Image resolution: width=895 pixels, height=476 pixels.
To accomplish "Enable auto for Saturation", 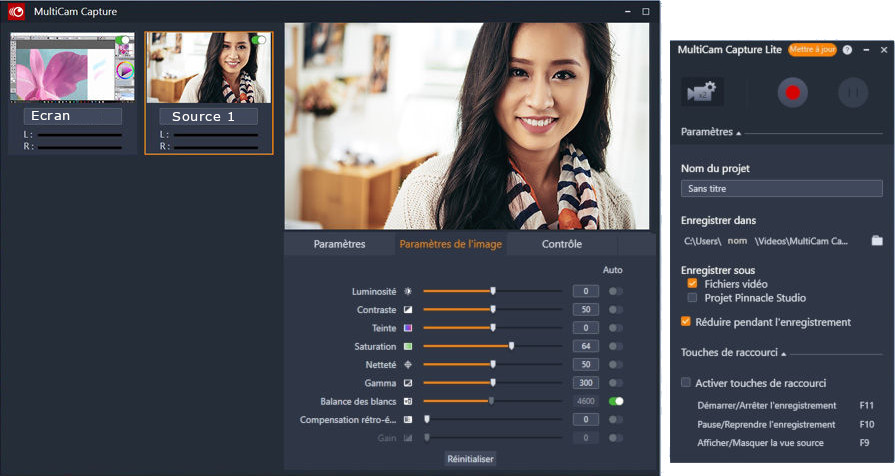I will (x=615, y=346).
